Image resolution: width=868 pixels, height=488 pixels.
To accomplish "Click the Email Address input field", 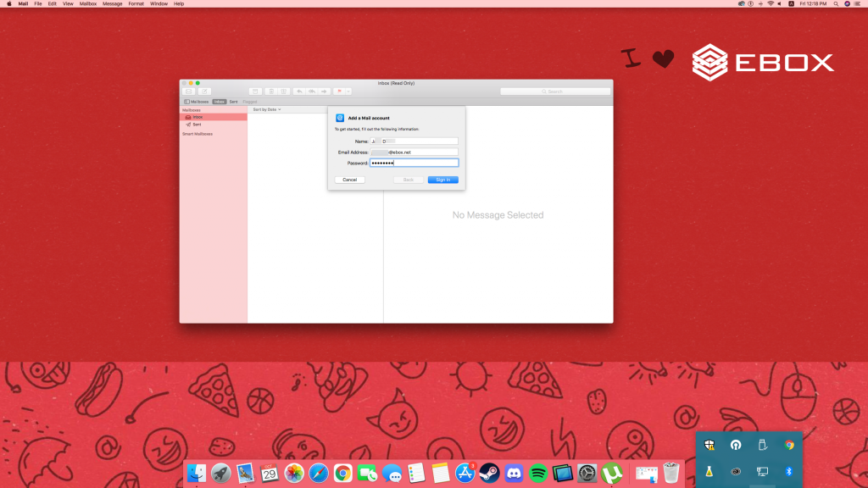I will [415, 152].
